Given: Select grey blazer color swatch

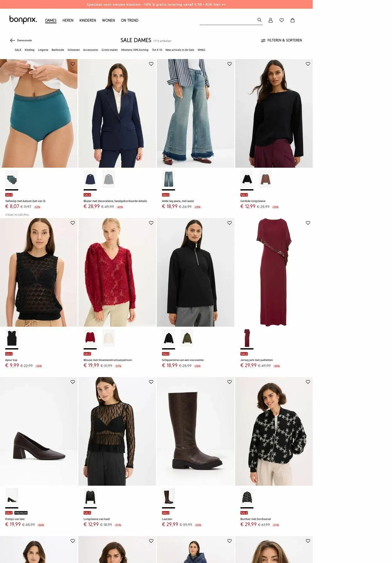Looking at the screenshot, I should click(x=109, y=179).
